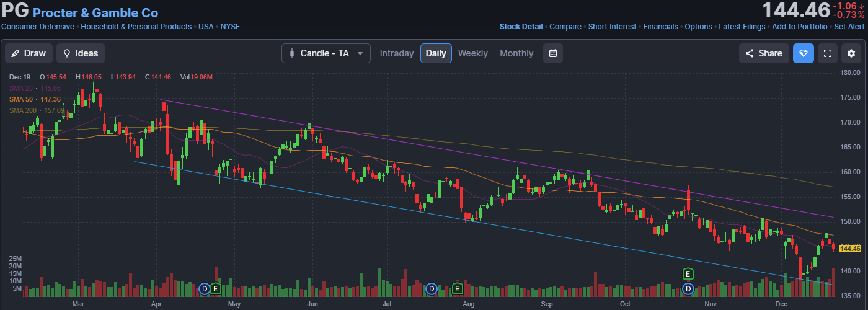Click the earnings E marker near May

click(x=215, y=288)
